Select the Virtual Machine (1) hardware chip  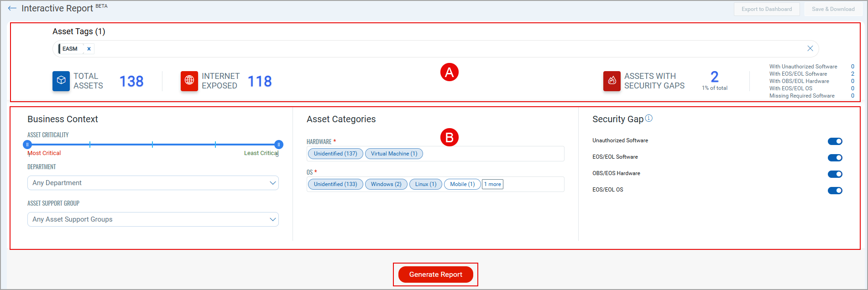(x=394, y=154)
